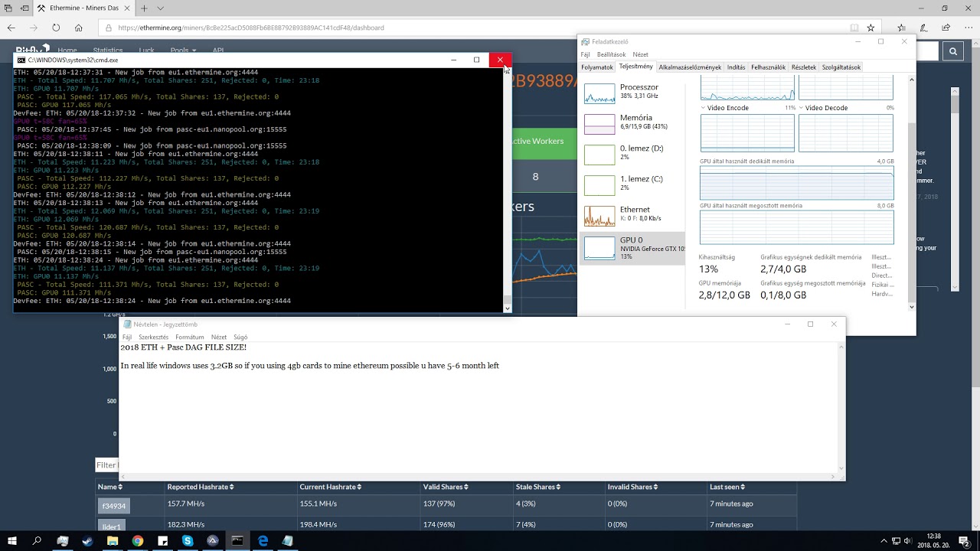980x551 pixels.
Task: Click the padlock icon in address bar
Action: coord(109,28)
